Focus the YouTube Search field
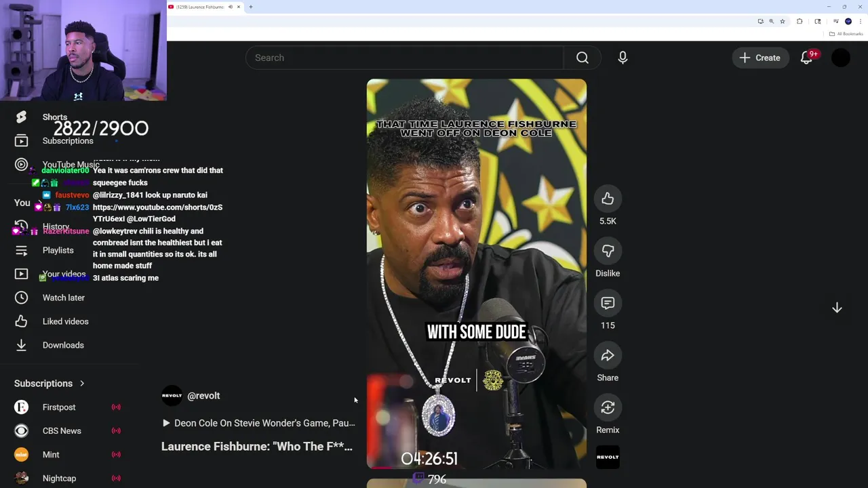 pyautogui.click(x=405, y=58)
